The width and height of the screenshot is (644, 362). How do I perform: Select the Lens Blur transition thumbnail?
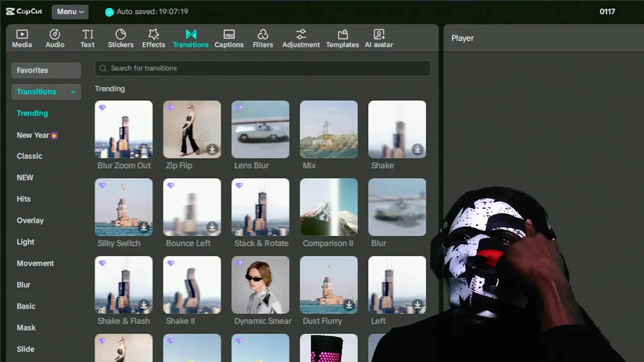pyautogui.click(x=260, y=129)
